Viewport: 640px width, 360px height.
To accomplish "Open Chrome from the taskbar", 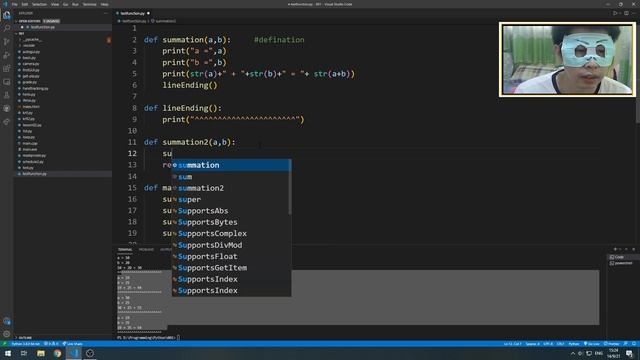I will tap(57, 353).
